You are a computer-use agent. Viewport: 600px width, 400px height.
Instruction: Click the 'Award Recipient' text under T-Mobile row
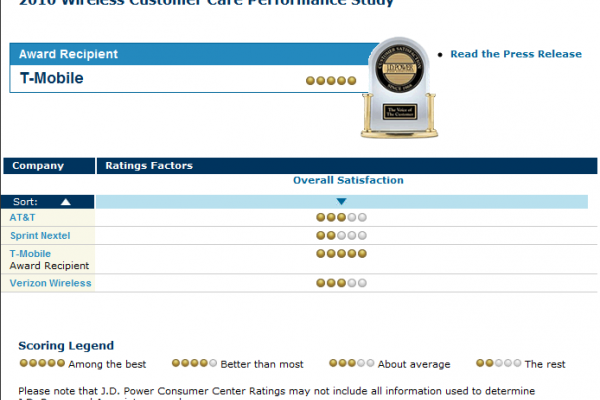point(49,266)
